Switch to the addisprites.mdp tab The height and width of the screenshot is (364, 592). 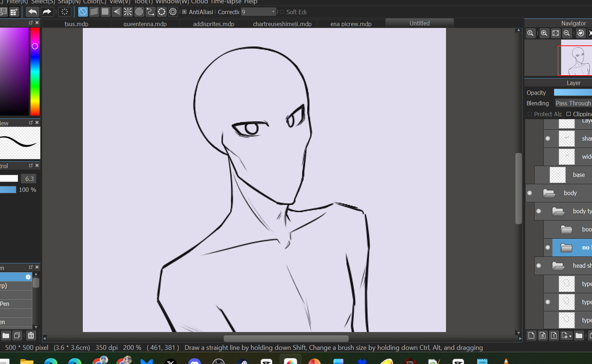[x=214, y=24]
